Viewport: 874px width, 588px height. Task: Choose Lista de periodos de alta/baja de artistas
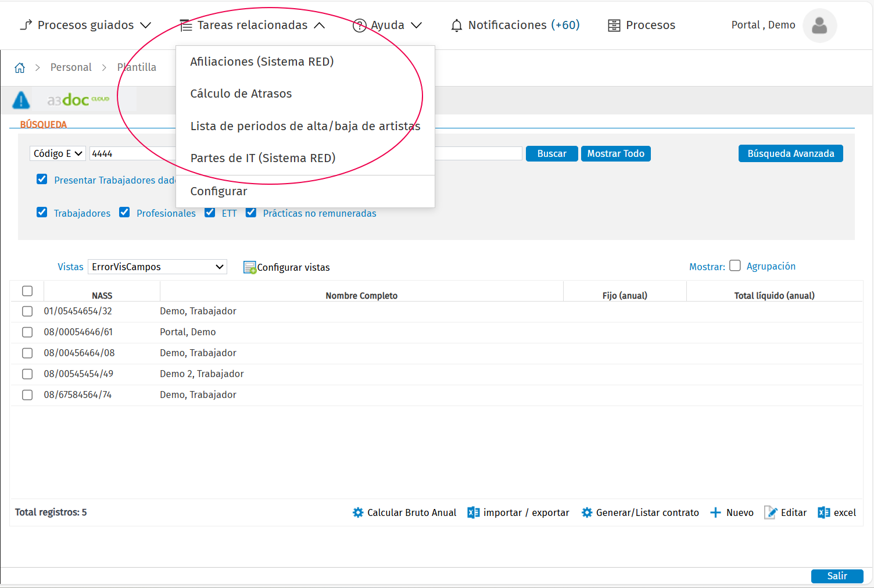tap(305, 126)
